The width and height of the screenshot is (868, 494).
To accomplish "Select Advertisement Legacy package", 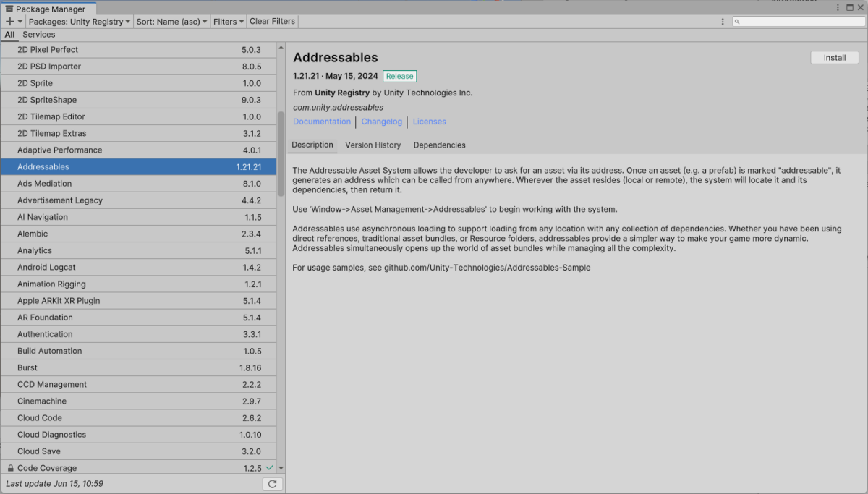I will 138,200.
